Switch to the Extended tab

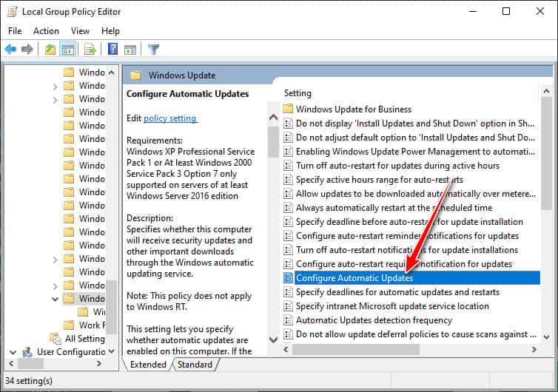(148, 364)
